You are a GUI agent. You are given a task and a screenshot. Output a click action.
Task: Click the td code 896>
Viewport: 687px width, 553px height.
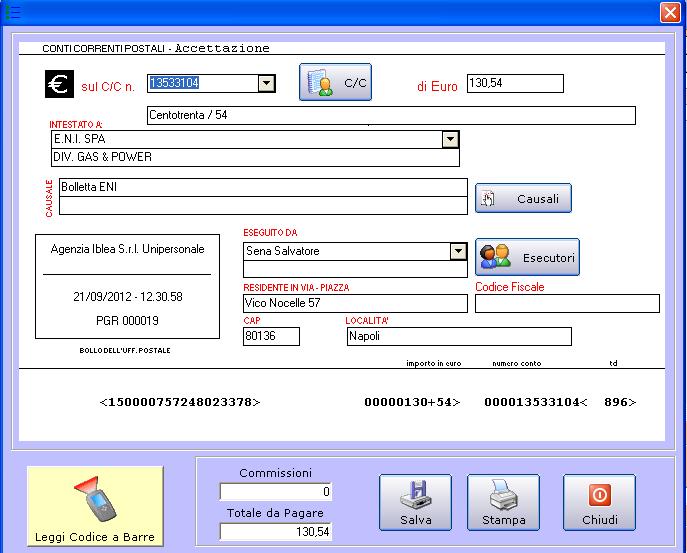tap(620, 402)
